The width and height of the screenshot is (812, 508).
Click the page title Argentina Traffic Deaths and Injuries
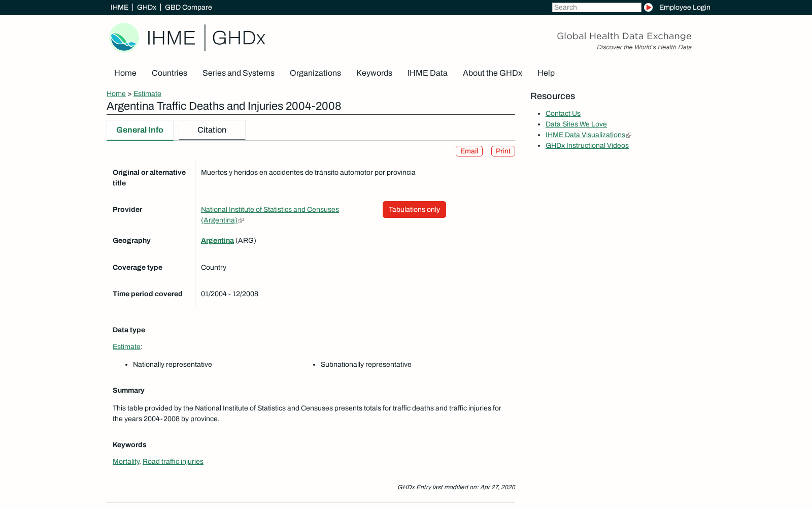pyautogui.click(x=224, y=106)
